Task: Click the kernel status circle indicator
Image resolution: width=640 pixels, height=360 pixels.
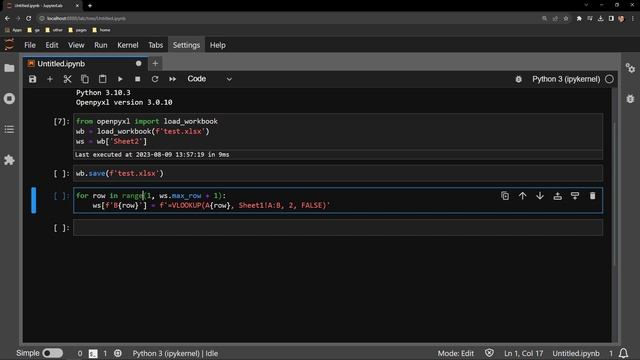Action: [x=609, y=79]
